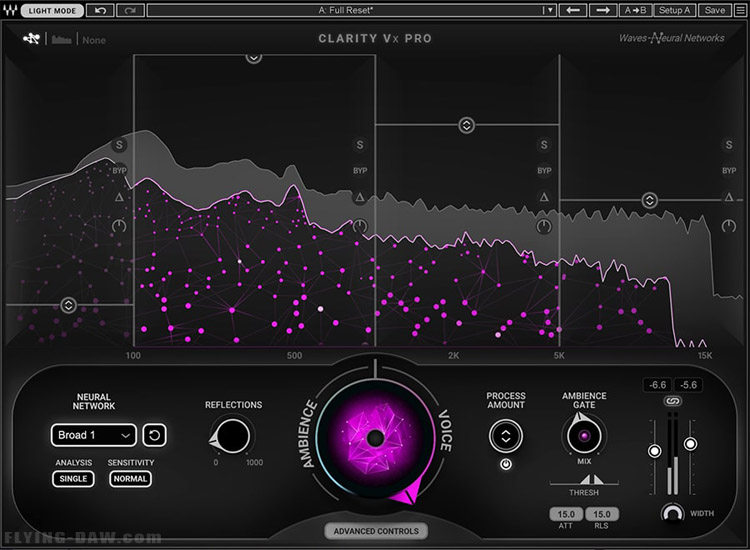
Task: Open ADVANCED CONTROLS panel
Action: point(376,531)
